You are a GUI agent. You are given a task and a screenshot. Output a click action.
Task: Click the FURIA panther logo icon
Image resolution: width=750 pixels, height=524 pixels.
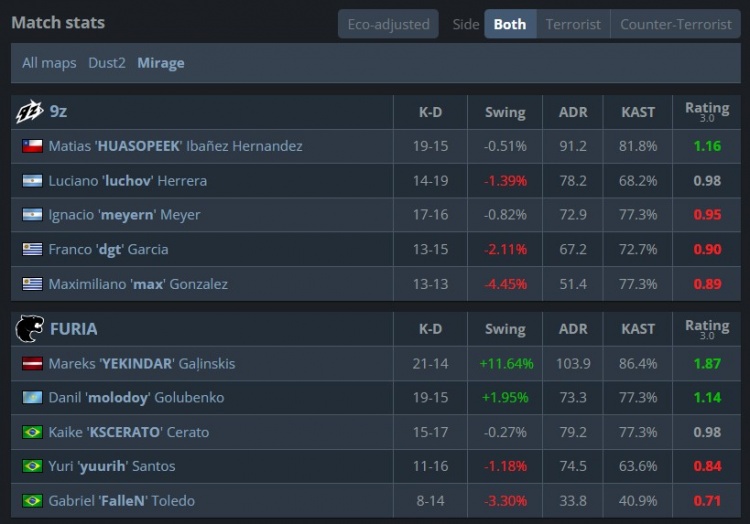click(30, 328)
